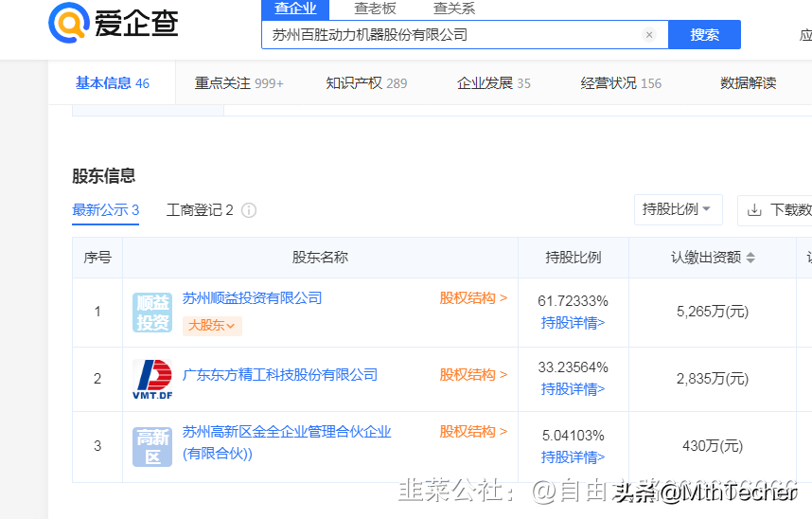
Task: Open the 数据解读 tab
Action: 749,83
